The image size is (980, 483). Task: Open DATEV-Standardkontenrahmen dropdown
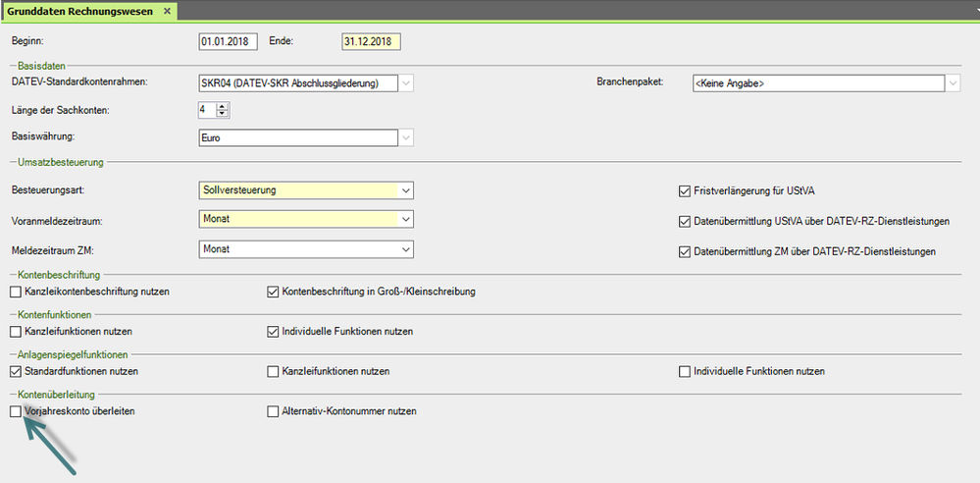pos(406,83)
